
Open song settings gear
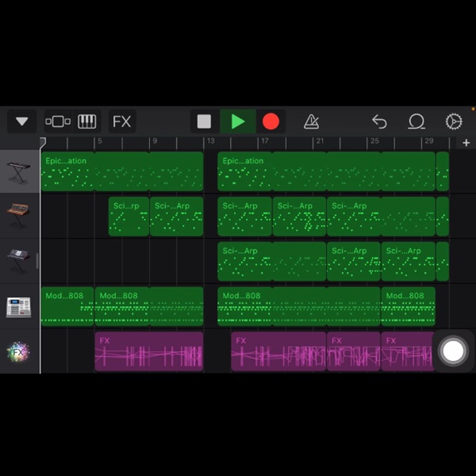[454, 121]
